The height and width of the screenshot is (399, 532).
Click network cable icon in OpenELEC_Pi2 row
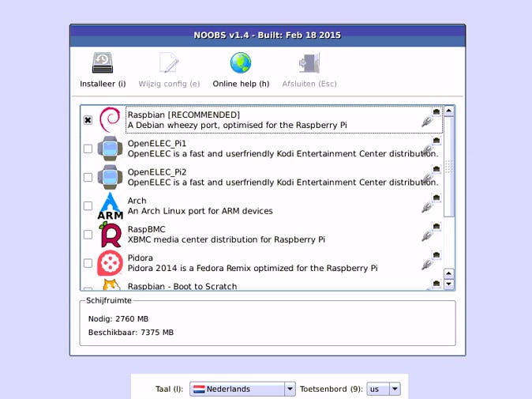pos(427,179)
